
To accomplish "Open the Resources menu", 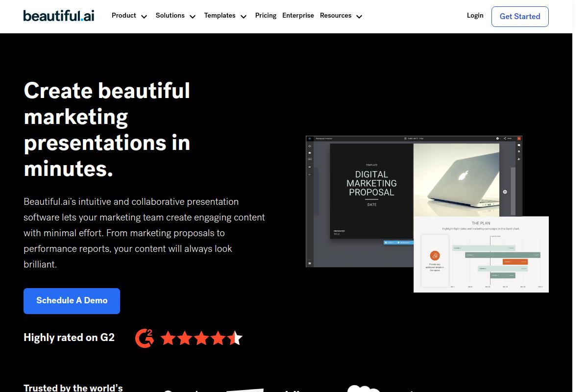I will pos(336,16).
